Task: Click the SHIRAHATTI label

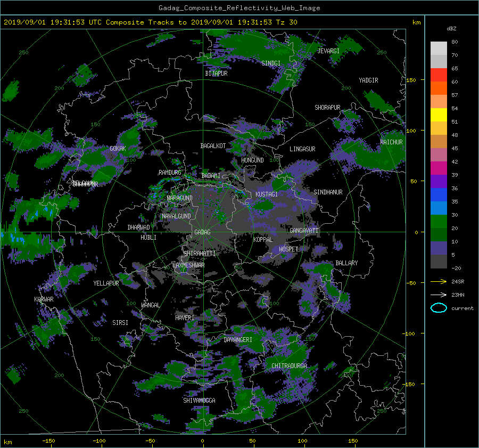Action: tap(200, 253)
